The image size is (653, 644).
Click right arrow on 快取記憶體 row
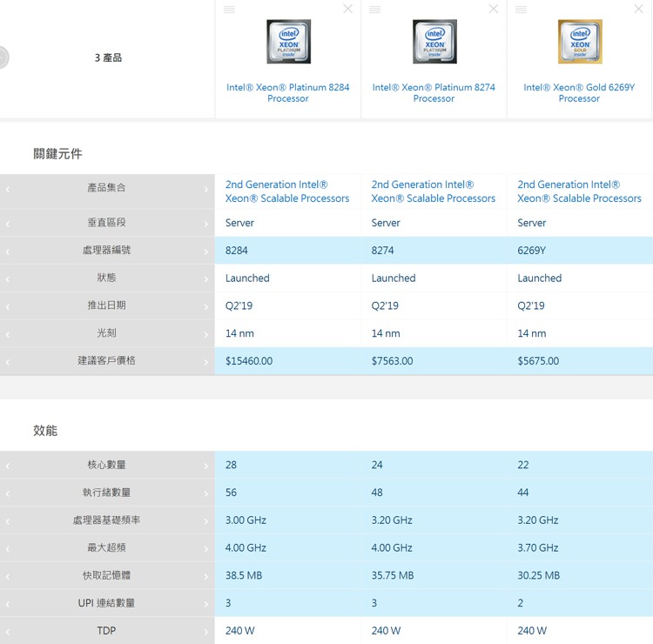coord(206,577)
